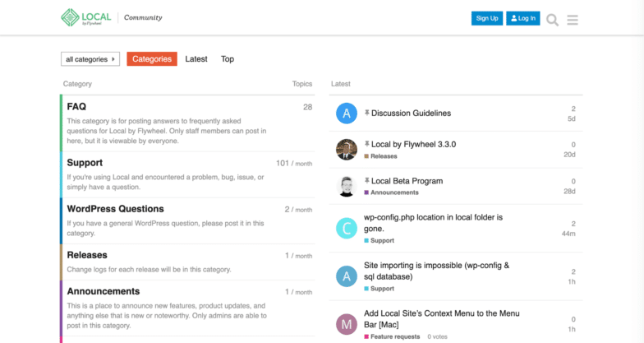The image size is (644, 343).
Task: Click the Local by Flywheel logo
Action: (86, 17)
